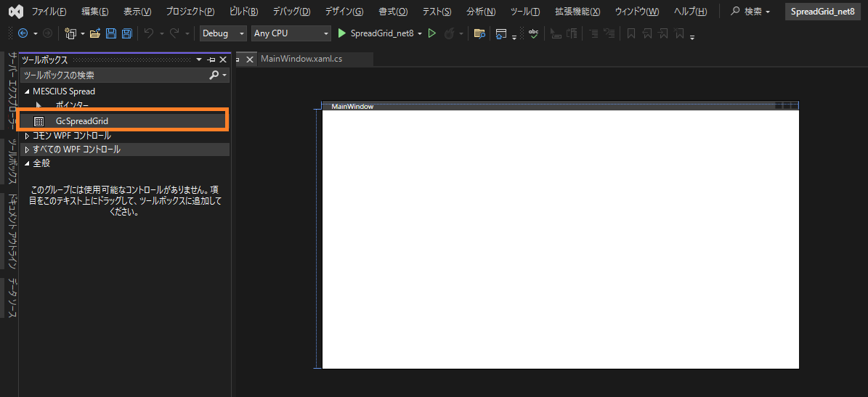Open the toolbox search options dropdown arrow
868x397 pixels.
pos(224,75)
